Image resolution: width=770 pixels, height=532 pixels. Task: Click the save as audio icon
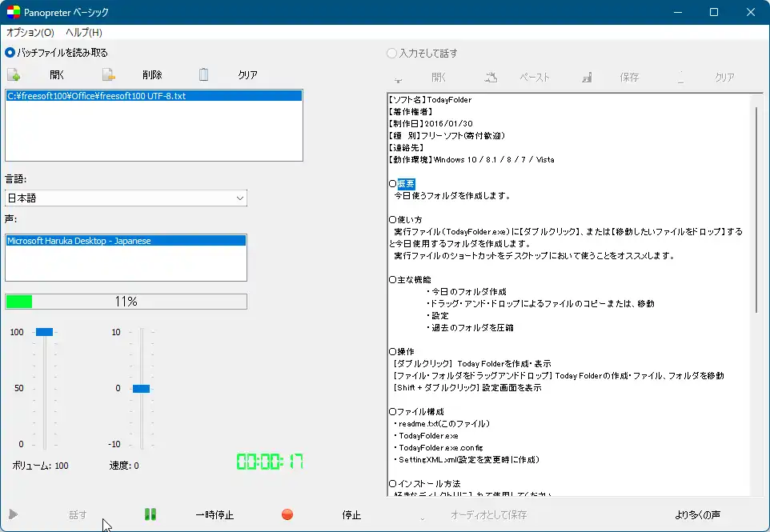(423, 515)
